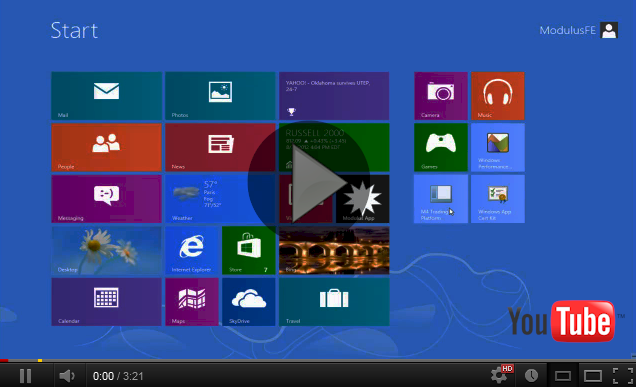Image resolution: width=636 pixels, height=387 pixels.
Task: Open the People tile
Action: [x=107, y=148]
